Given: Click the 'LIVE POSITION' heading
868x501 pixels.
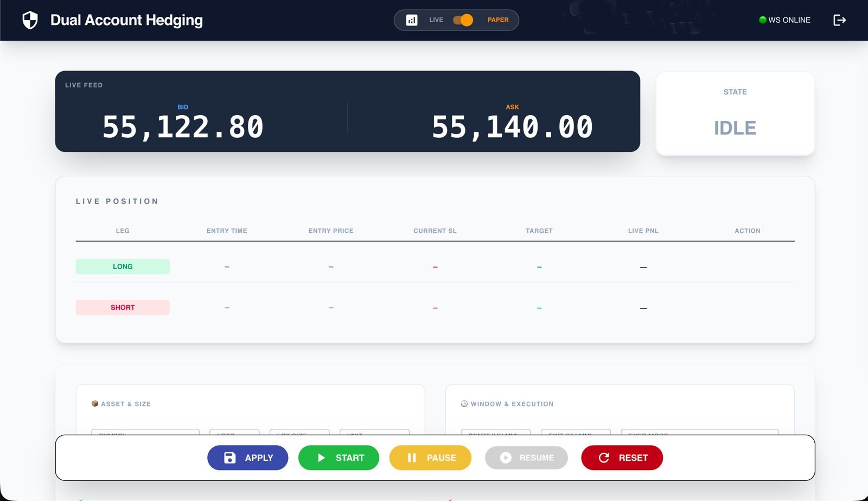Looking at the screenshot, I should pos(117,201).
